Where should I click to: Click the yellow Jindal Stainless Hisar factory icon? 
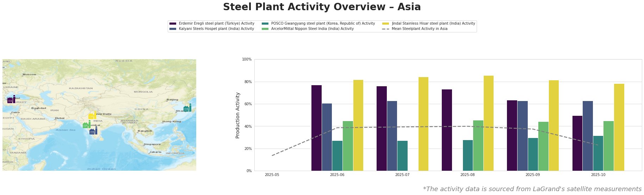92,115
